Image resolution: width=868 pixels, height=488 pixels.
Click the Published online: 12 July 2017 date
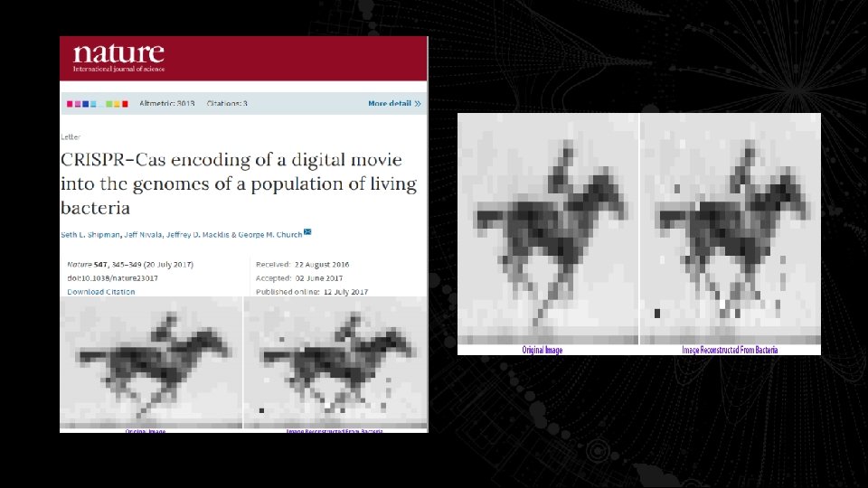coord(312,292)
